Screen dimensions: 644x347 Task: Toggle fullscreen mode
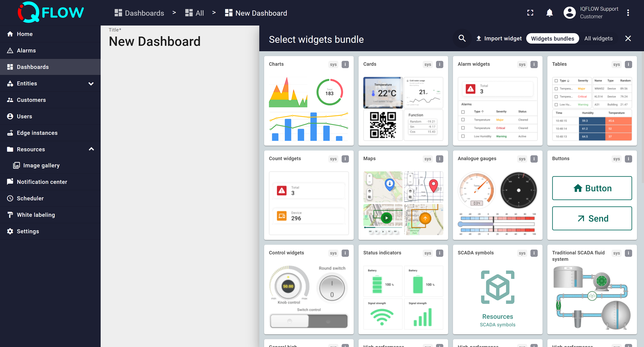(530, 13)
